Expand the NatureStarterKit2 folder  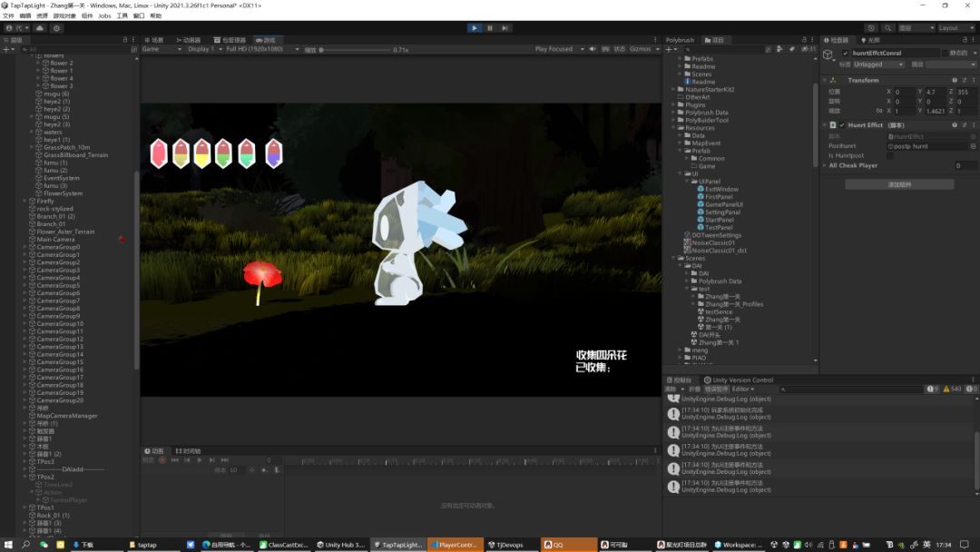coord(673,90)
